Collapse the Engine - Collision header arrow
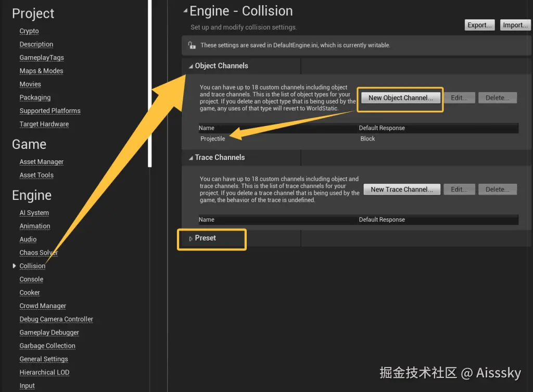 (x=185, y=11)
